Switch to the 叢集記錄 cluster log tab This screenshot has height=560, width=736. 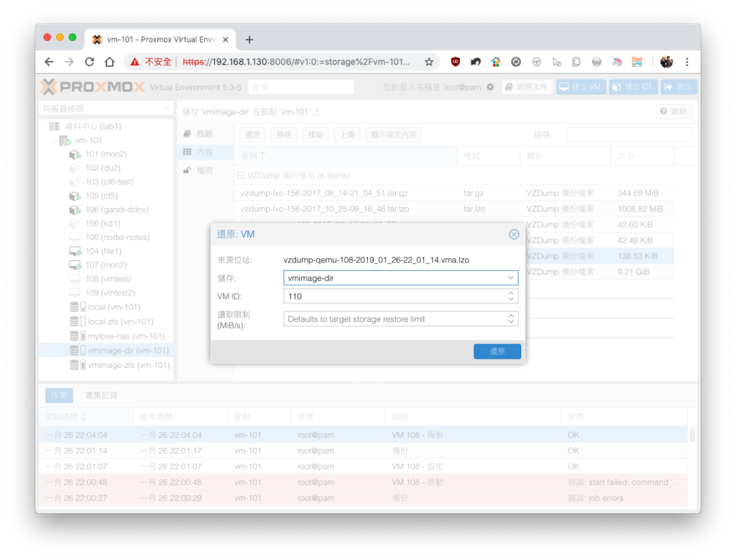(x=101, y=395)
